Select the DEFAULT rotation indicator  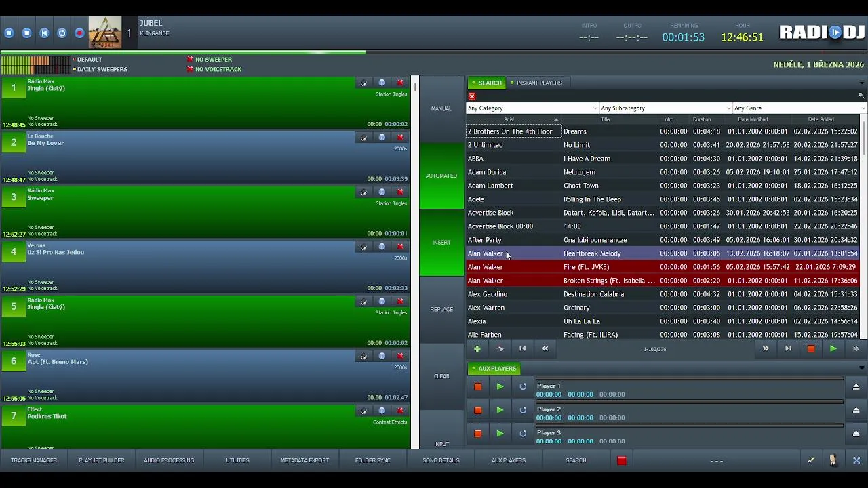(87, 60)
